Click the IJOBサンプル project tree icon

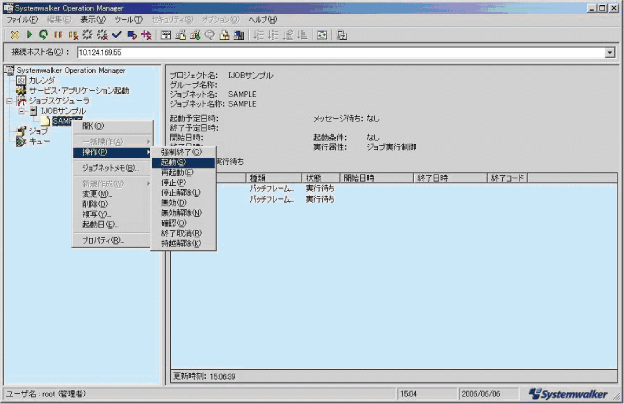coord(33,111)
